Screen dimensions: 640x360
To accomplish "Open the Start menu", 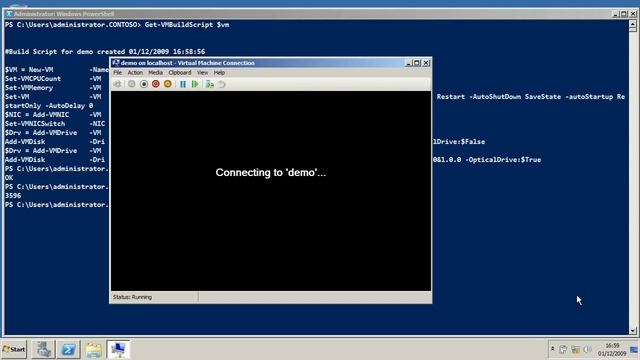I will (14, 349).
